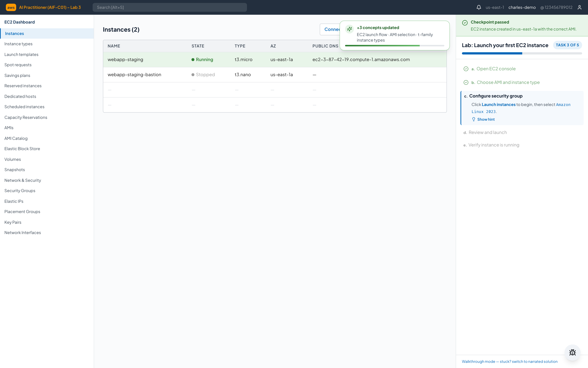Open Placement Groups
The image size is (588, 368).
pos(22,211)
